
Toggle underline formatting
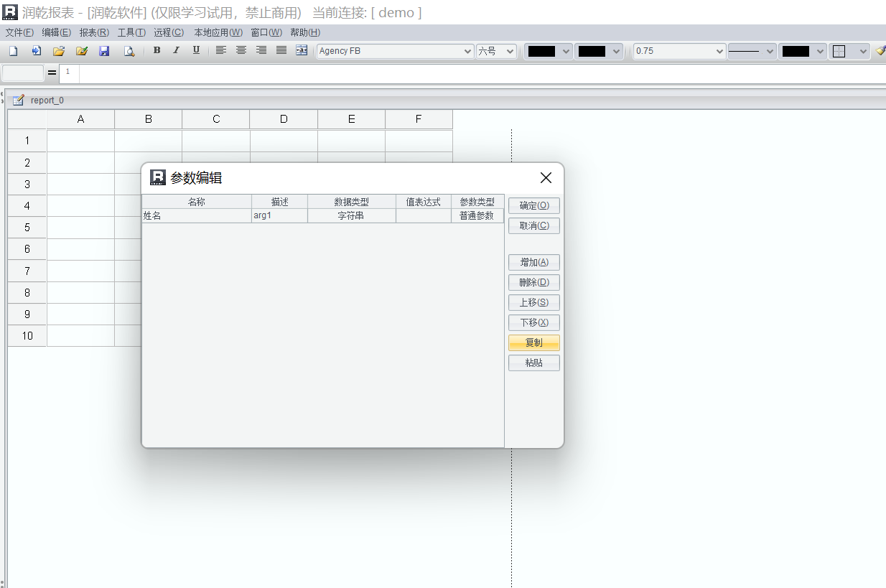coord(196,50)
